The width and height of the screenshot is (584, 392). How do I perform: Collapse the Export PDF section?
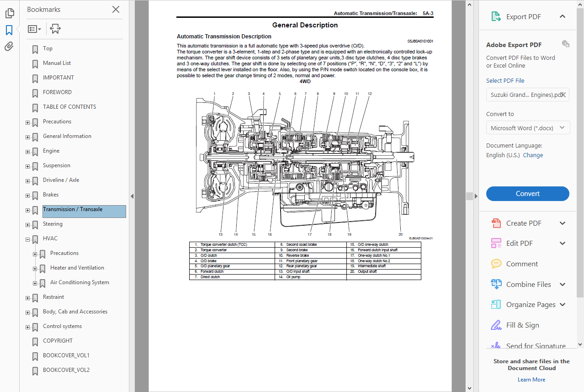(563, 16)
